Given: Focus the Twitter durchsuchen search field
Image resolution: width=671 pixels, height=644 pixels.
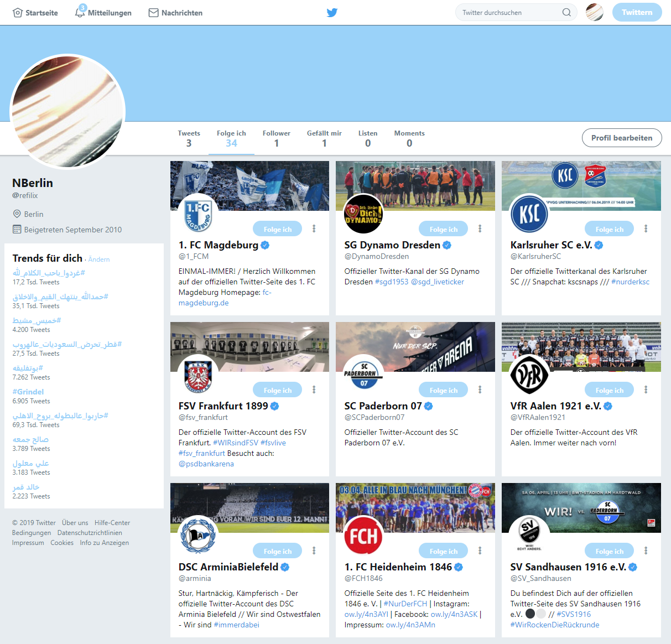Looking at the screenshot, I should click(516, 12).
